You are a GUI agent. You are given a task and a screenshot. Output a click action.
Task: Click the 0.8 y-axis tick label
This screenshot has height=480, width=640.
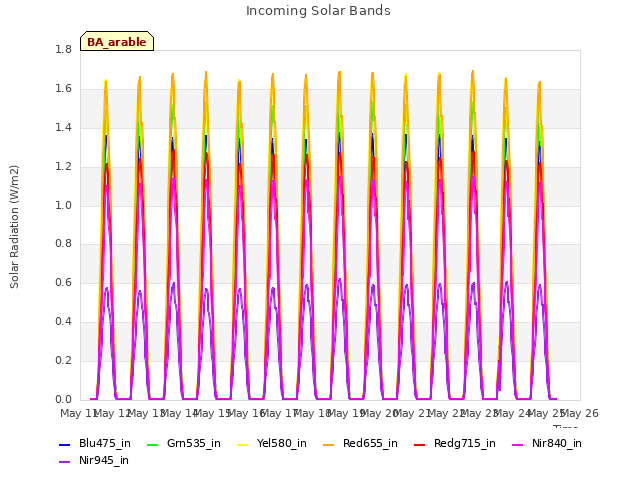pyautogui.click(x=63, y=244)
